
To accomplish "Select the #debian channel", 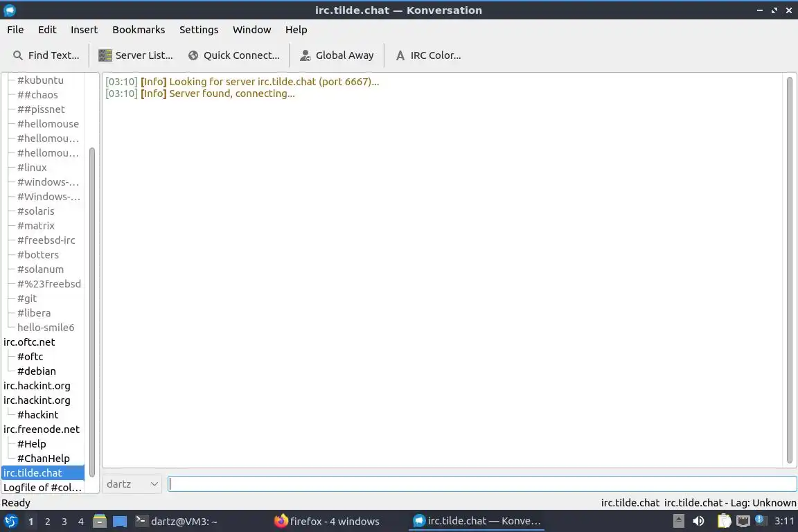I will coord(36,371).
